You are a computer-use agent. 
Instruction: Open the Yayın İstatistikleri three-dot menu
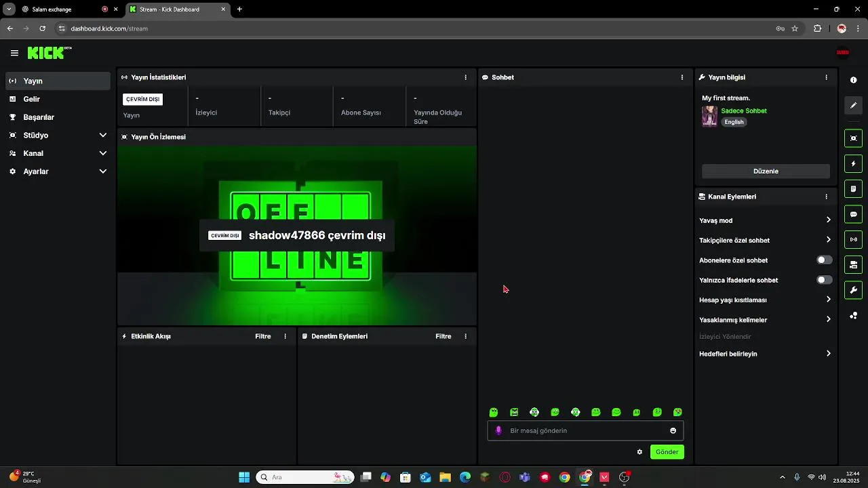pyautogui.click(x=465, y=77)
